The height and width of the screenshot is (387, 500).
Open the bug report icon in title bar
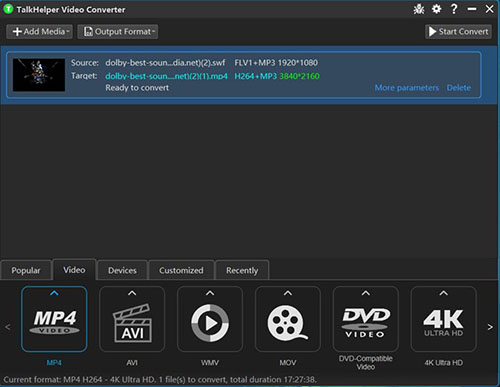click(419, 9)
